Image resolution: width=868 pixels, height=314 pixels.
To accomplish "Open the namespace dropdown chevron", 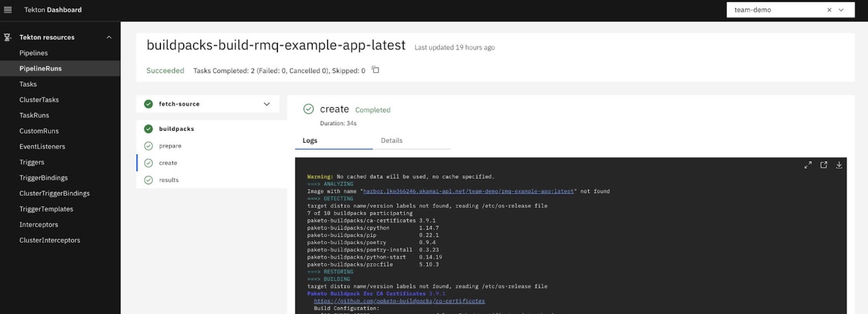I will pos(841,10).
